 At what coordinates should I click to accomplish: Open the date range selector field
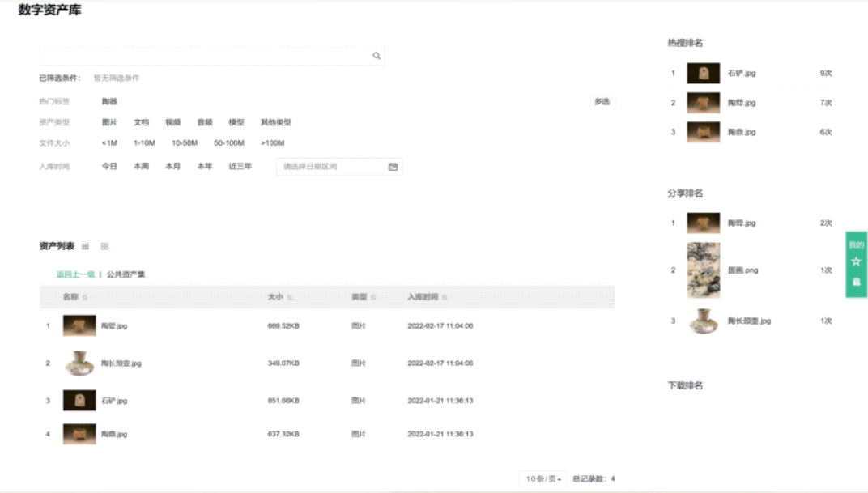click(x=332, y=167)
